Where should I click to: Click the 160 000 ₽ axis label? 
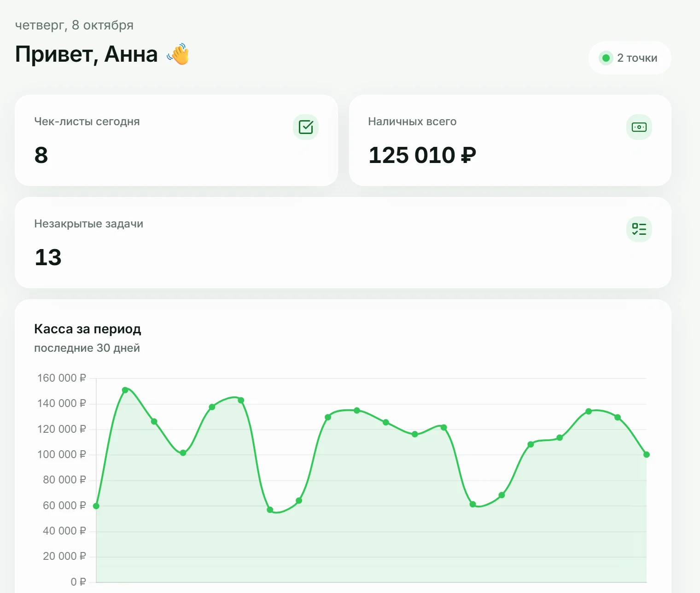(62, 378)
